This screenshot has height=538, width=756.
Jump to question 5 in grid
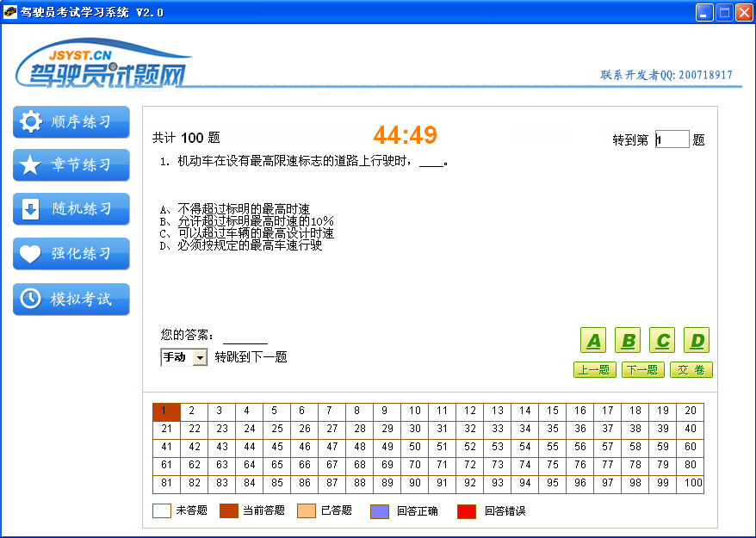click(x=276, y=412)
